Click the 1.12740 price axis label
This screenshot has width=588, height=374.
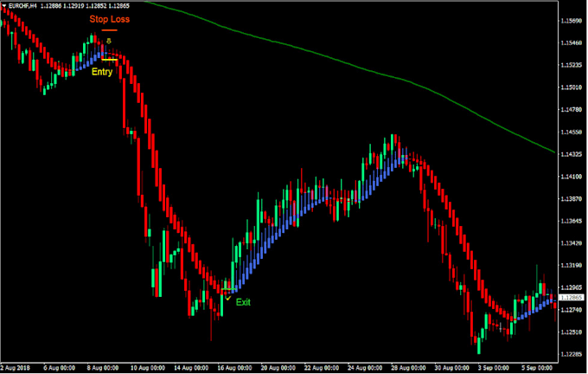tap(571, 310)
